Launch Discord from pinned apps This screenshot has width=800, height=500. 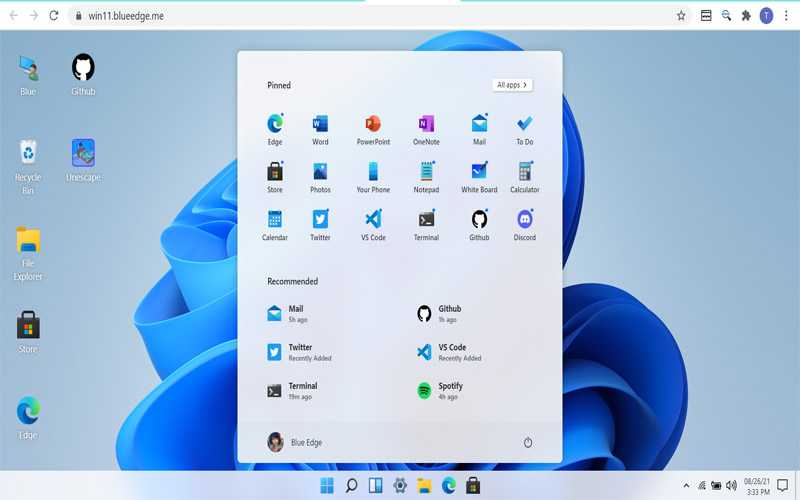524,225
